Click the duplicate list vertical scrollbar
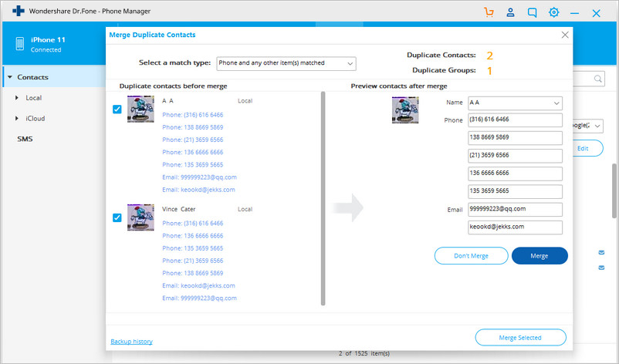The image size is (619, 364). (x=323, y=198)
